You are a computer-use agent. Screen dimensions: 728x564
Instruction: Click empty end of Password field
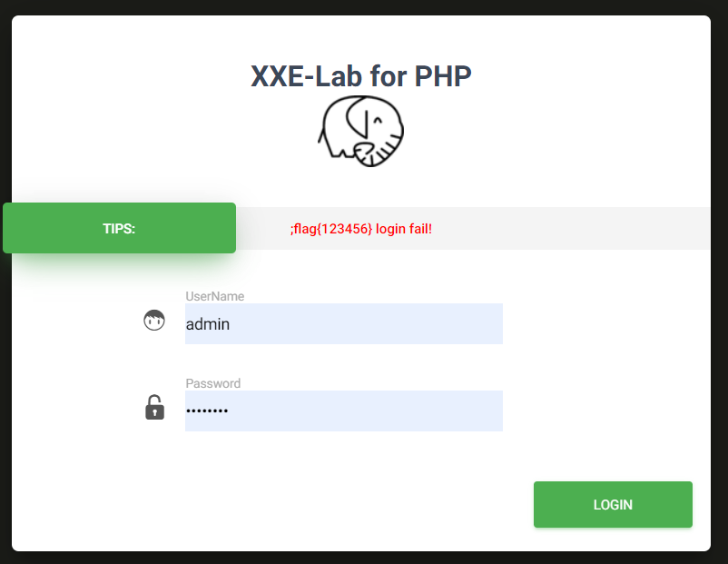(x=454, y=411)
